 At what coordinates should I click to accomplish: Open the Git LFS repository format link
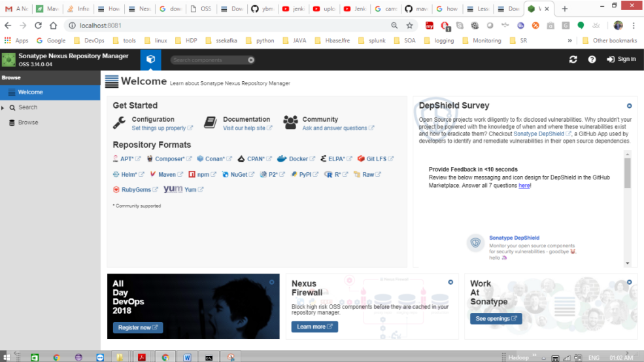click(376, 159)
